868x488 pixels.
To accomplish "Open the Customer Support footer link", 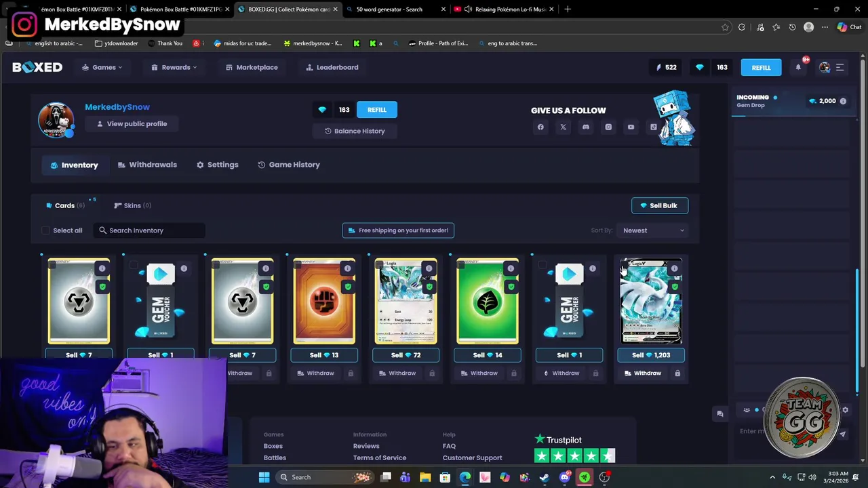I will click(473, 457).
